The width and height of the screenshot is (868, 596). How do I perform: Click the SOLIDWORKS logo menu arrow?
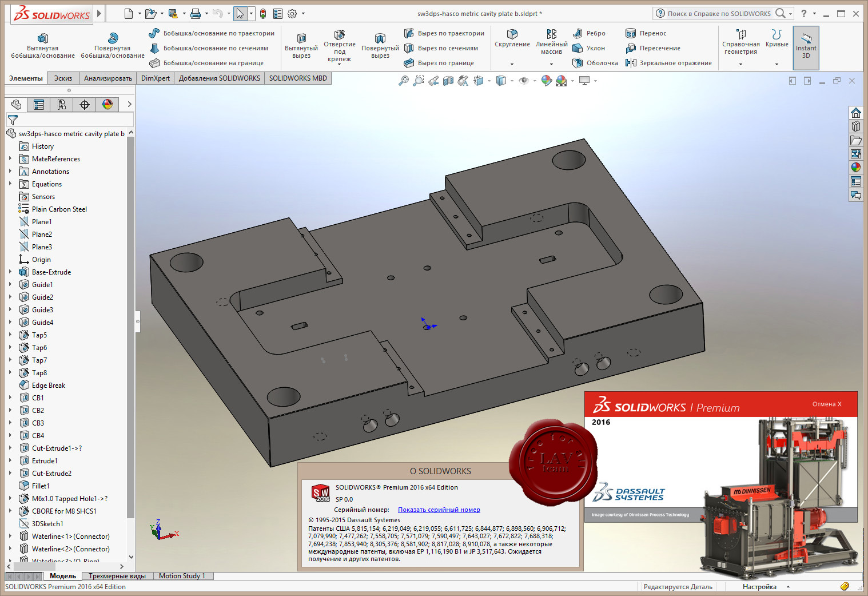tap(99, 13)
